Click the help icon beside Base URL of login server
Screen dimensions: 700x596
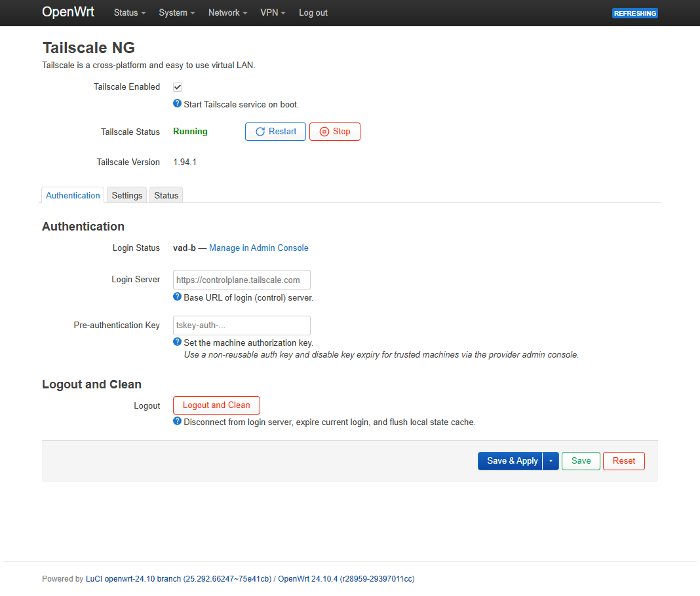pos(177,297)
